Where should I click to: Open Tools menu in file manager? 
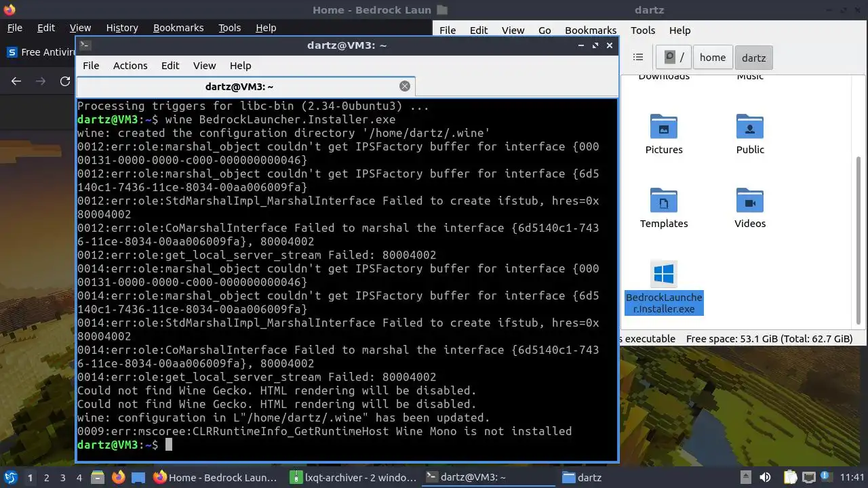[643, 30]
